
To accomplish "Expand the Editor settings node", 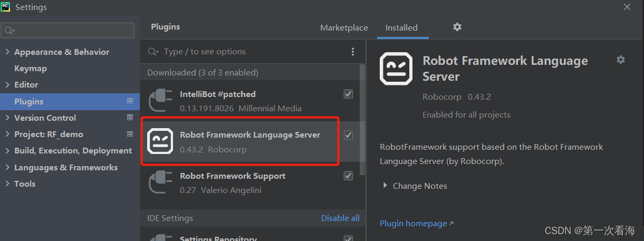I will point(7,84).
